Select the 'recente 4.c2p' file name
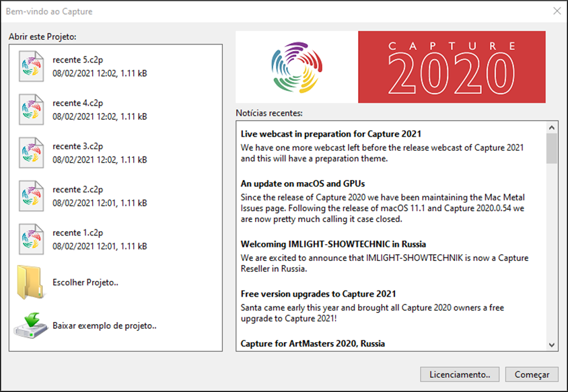 pyautogui.click(x=78, y=103)
